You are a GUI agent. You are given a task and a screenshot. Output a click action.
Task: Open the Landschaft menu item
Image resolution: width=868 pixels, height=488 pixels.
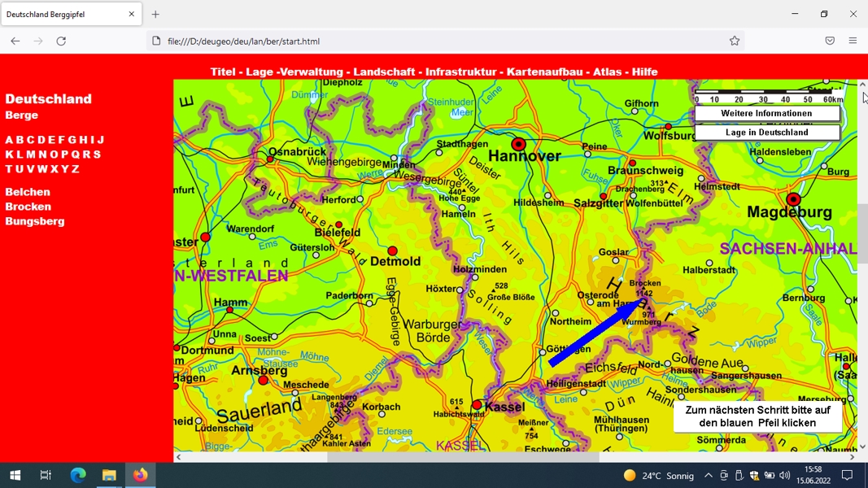pos(384,72)
